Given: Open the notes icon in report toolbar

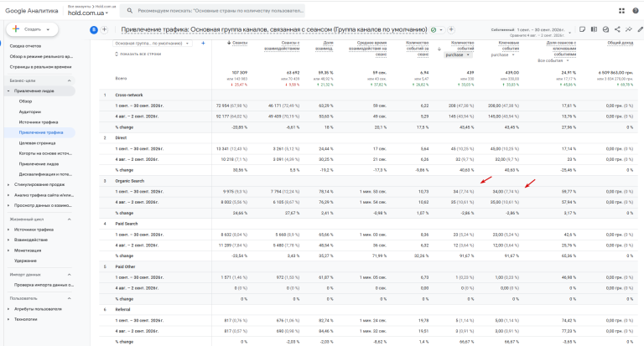Looking at the screenshot, I should pyautogui.click(x=582, y=29).
